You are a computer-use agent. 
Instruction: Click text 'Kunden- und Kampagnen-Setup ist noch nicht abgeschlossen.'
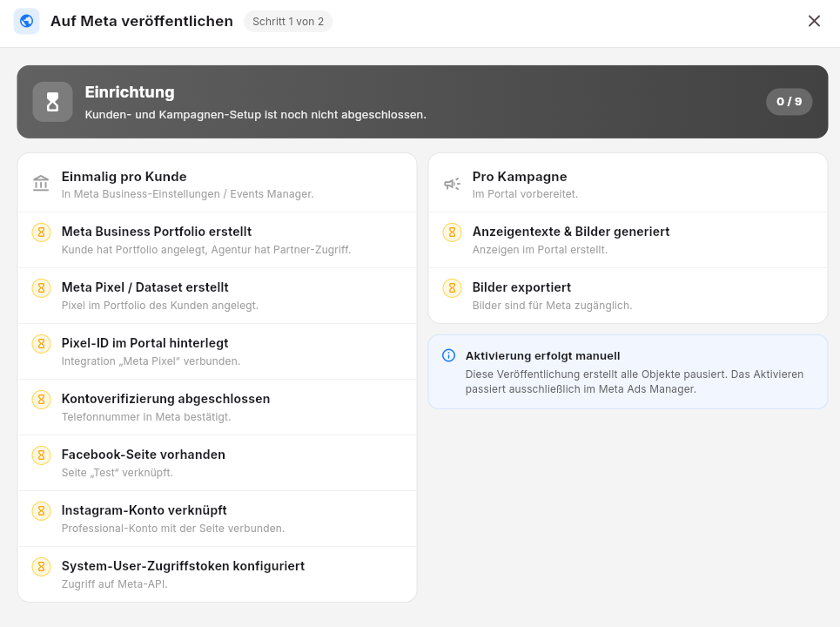point(256,115)
